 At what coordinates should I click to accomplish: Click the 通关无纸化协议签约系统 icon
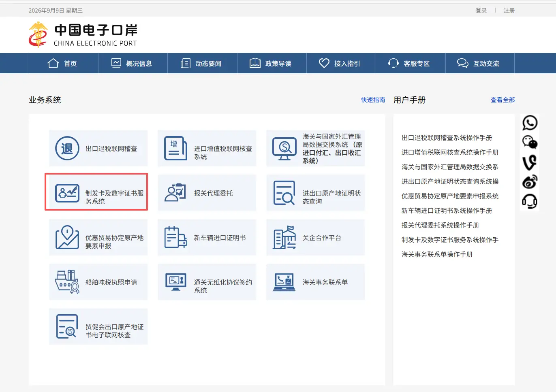coord(176,282)
